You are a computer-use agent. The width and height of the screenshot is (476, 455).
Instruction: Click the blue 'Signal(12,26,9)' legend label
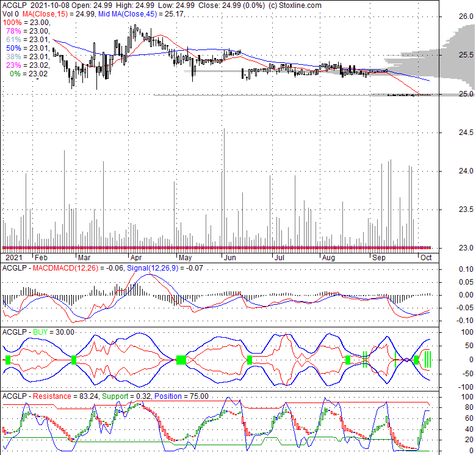(x=153, y=268)
